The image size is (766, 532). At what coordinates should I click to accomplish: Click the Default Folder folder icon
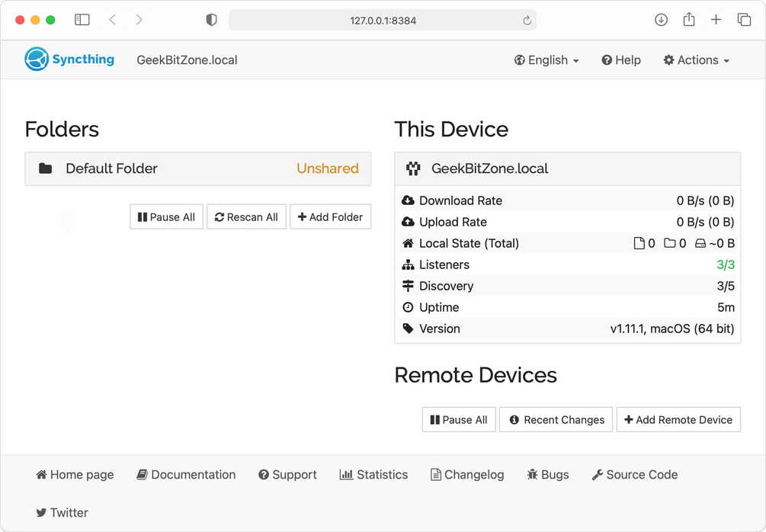(x=46, y=168)
